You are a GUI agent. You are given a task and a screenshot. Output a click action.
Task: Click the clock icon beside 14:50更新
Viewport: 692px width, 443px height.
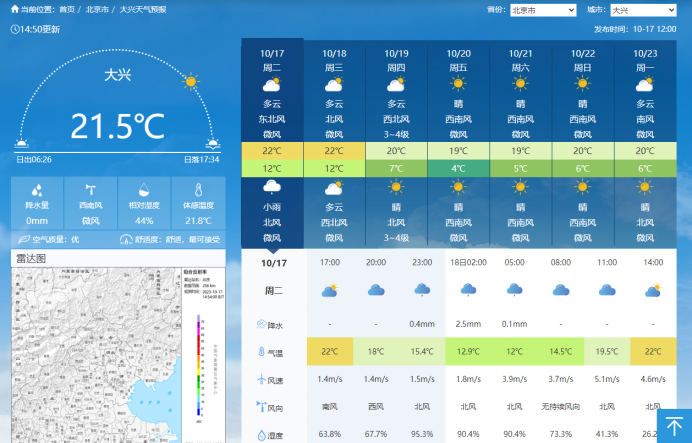click(15, 29)
